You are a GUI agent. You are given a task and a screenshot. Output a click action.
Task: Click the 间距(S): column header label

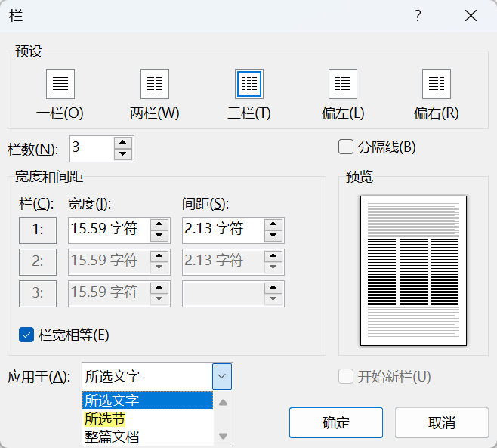[x=205, y=204]
